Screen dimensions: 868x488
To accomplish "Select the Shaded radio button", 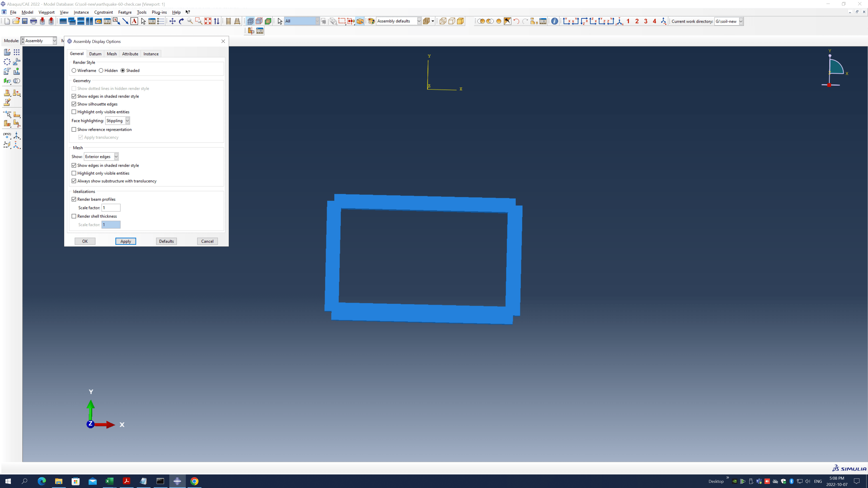I will pyautogui.click(x=123, y=70).
